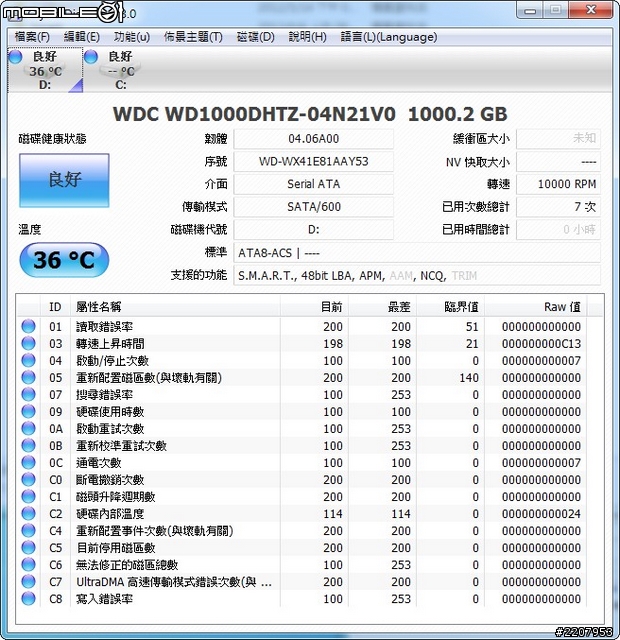Click the 通電次數 attribute name
620x640 pixels.
99,463
